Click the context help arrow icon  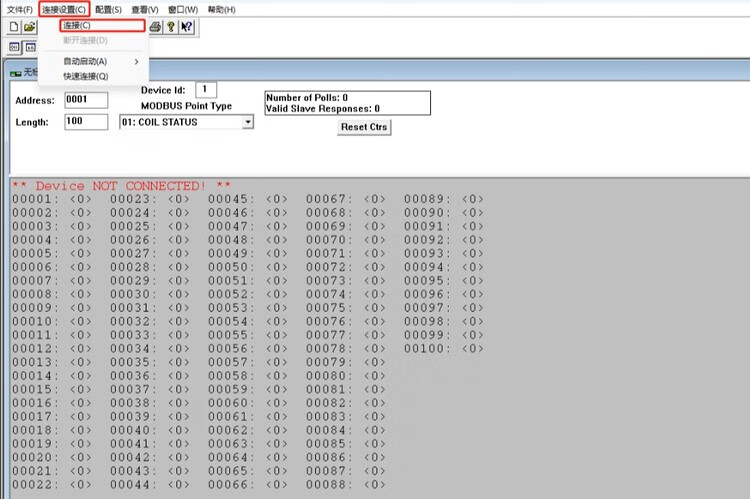187,27
